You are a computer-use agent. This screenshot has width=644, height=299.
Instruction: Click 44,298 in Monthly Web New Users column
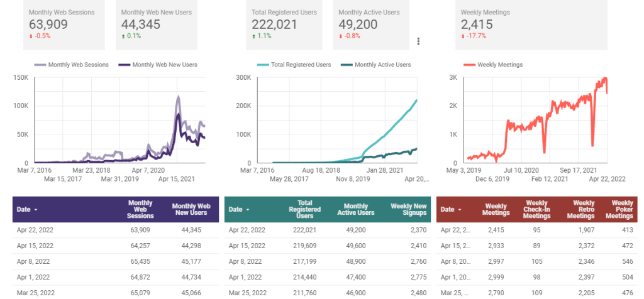click(191, 246)
